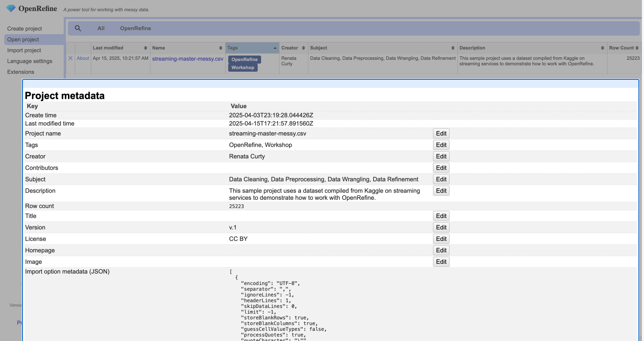644x341 pixels.
Task: Edit the Tags metadata
Action: (441, 145)
